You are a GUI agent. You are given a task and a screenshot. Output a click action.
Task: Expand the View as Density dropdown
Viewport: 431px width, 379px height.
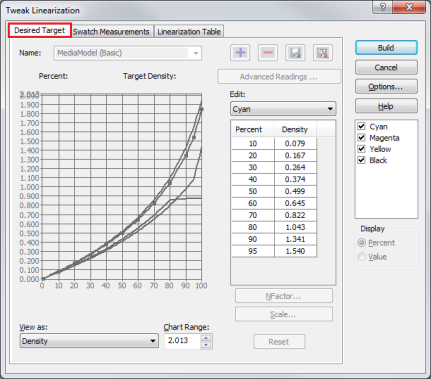pos(89,341)
